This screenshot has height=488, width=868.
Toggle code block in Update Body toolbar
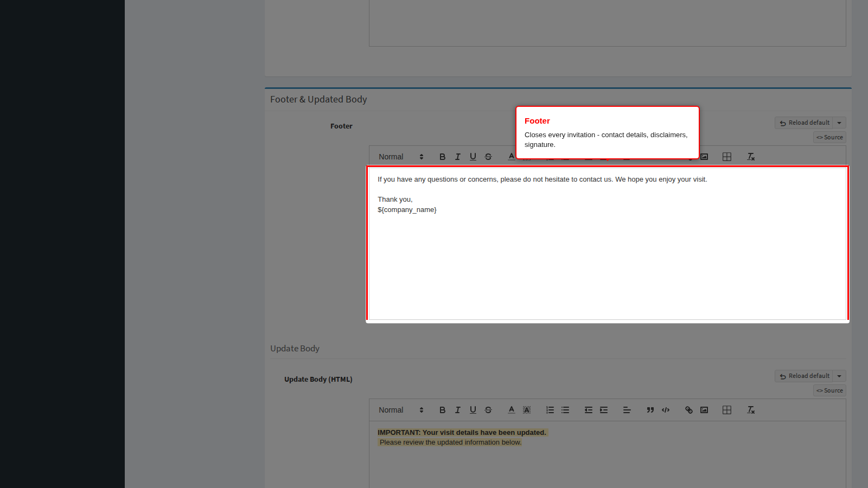pos(665,410)
